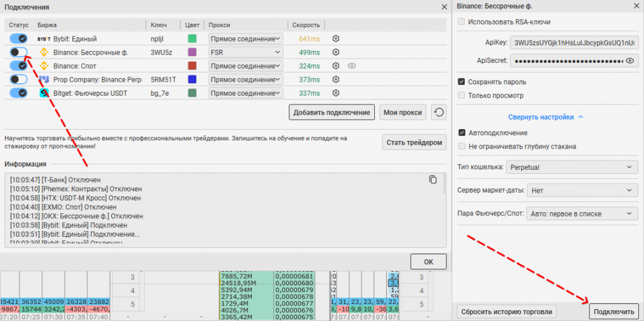644x321 pixels.
Task: Pick color via purple swatch for Binance Бессрочные
Action: coord(192,52)
